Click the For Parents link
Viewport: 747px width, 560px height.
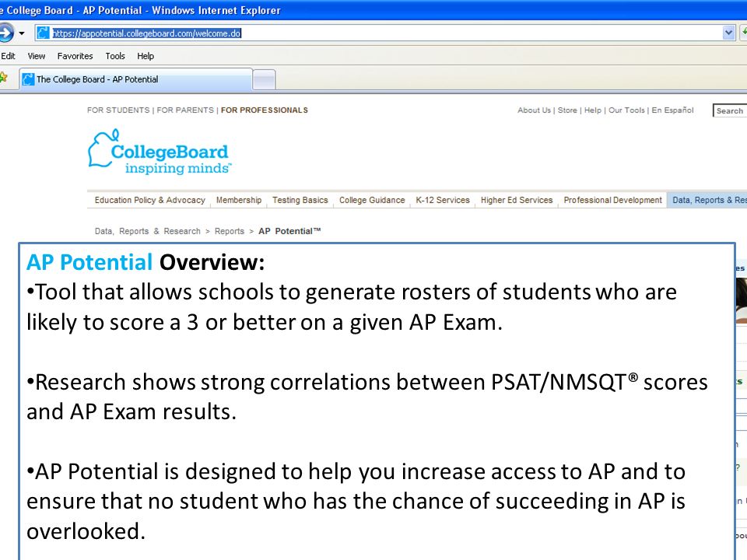[185, 110]
